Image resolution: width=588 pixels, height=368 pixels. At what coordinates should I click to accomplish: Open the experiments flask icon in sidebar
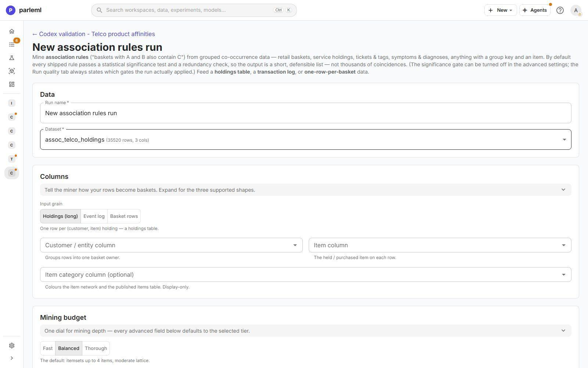click(12, 58)
